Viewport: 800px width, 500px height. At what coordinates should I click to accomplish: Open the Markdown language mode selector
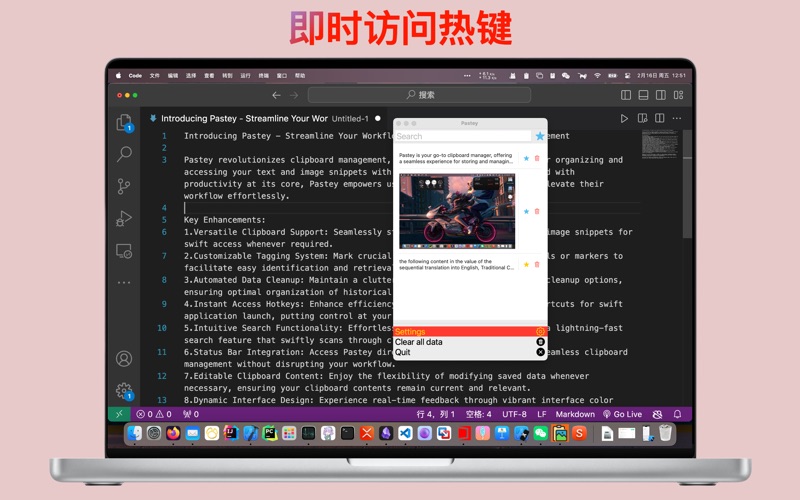click(575, 414)
